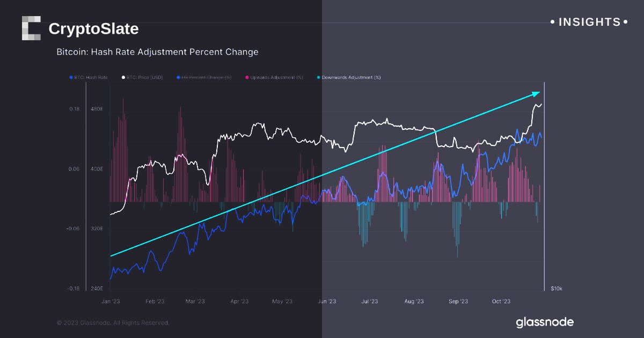Click the pink Upwards Adjustment legend dot
Viewport: 644px width, 338px height.
246,78
